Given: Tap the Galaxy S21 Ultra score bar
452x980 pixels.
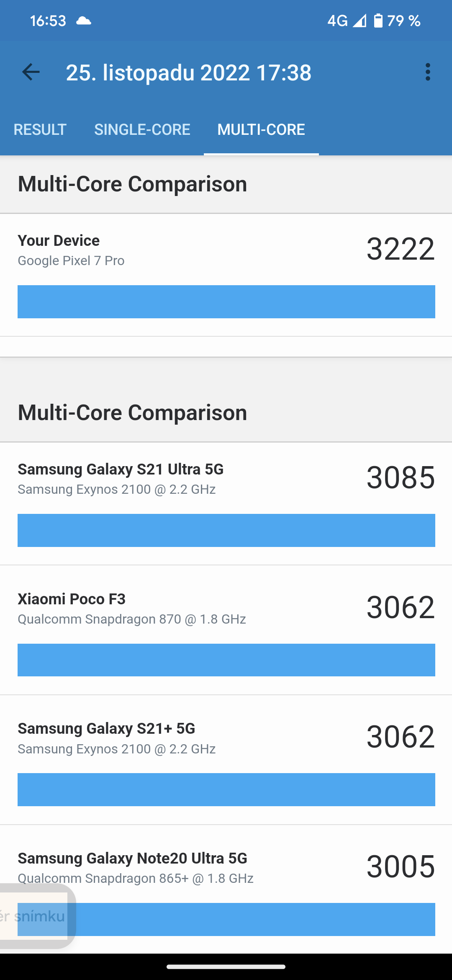Looking at the screenshot, I should coord(226,530).
